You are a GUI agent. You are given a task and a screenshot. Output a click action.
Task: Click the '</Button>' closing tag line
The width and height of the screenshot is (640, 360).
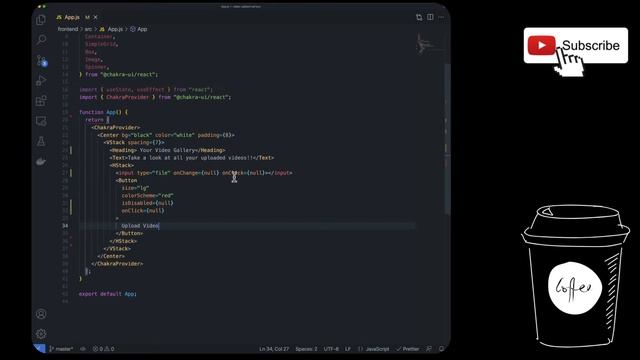click(129, 233)
